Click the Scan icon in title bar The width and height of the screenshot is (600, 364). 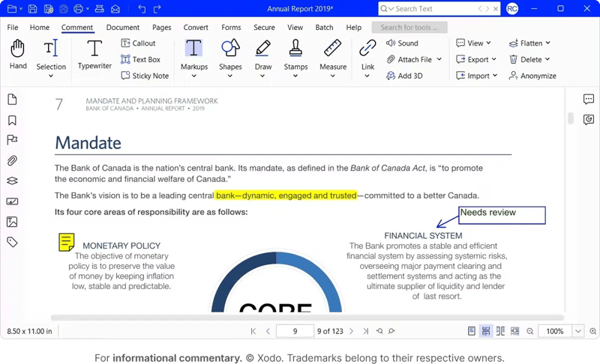[x=100, y=8]
